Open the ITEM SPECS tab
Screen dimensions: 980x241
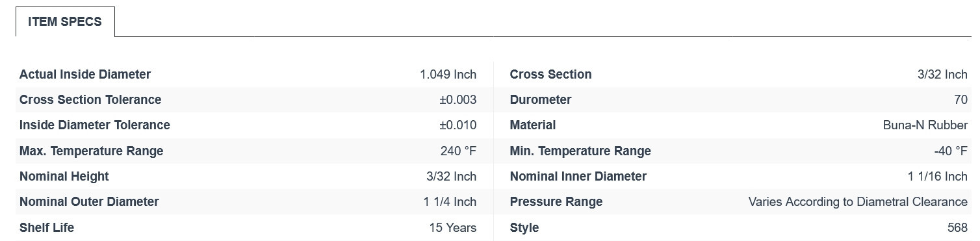click(x=65, y=21)
